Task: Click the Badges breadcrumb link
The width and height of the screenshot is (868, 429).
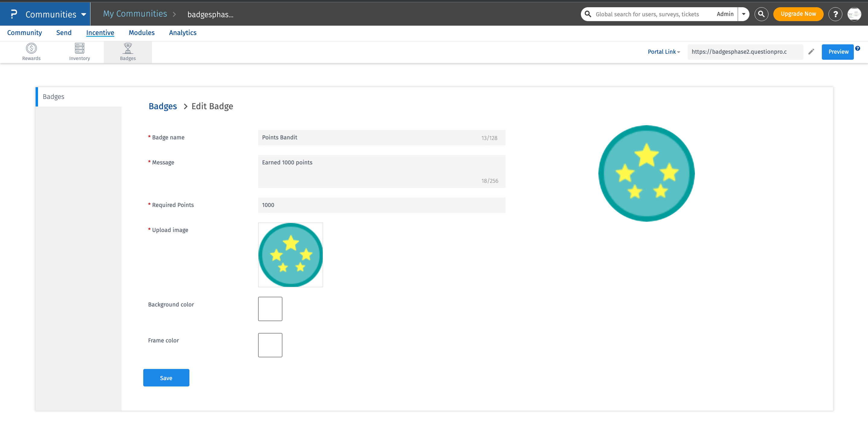Action: point(163,106)
